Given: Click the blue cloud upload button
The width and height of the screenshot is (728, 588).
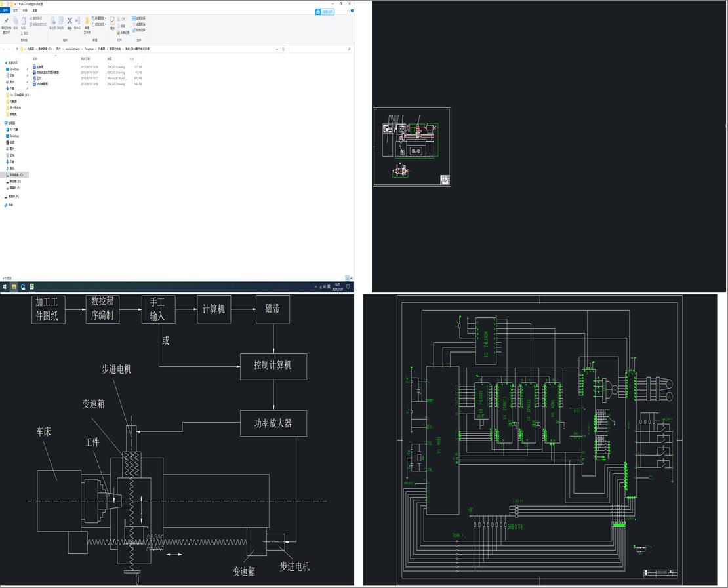Looking at the screenshot, I should click(x=324, y=11).
